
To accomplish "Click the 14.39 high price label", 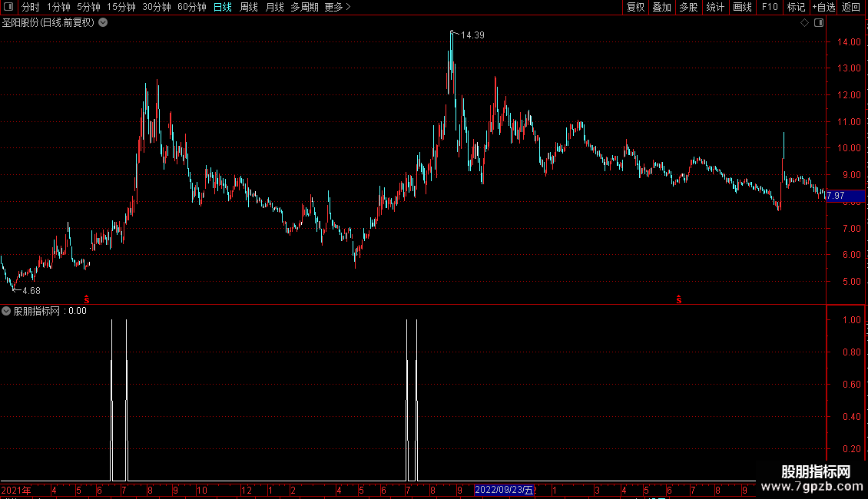I will click(472, 35).
